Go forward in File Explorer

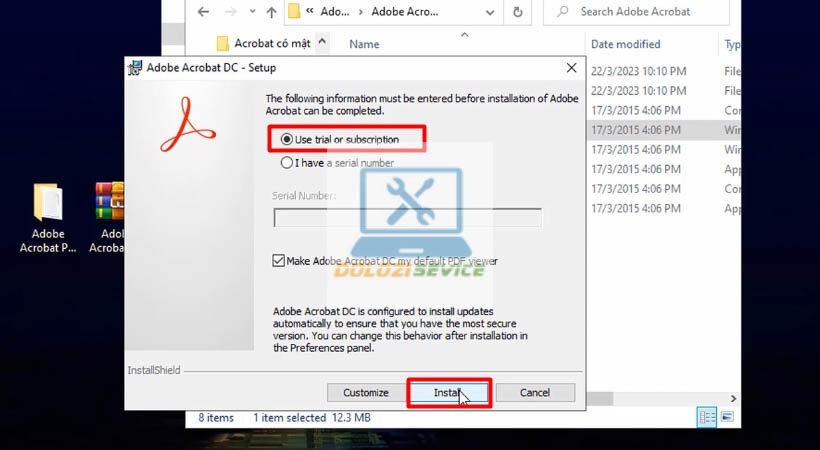230,12
